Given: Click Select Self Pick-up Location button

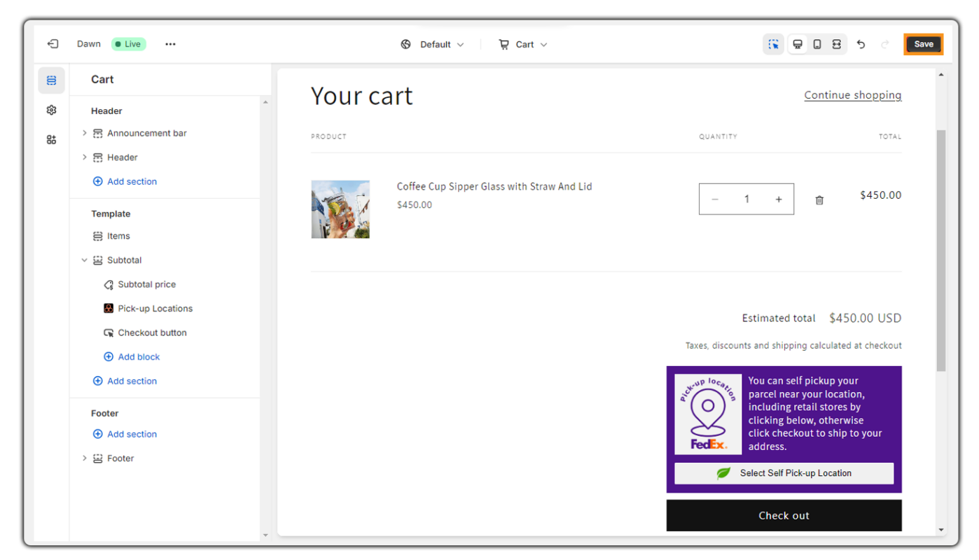Looking at the screenshot, I should [x=784, y=473].
